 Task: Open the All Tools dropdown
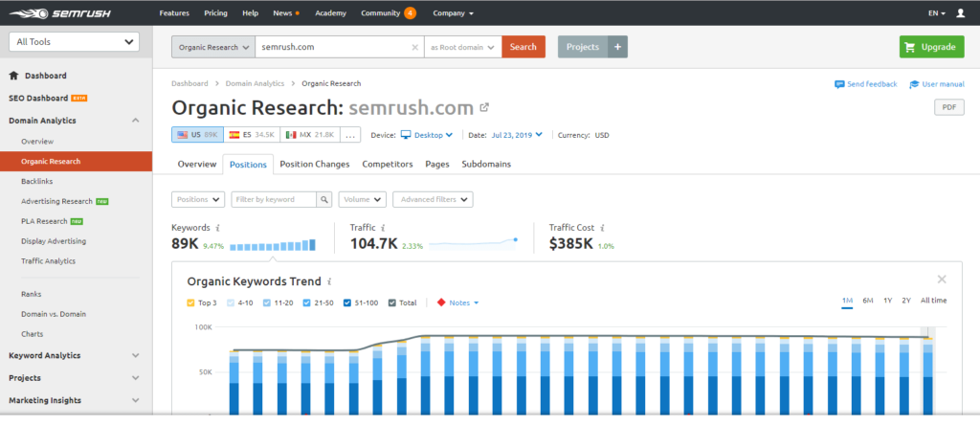(x=75, y=42)
